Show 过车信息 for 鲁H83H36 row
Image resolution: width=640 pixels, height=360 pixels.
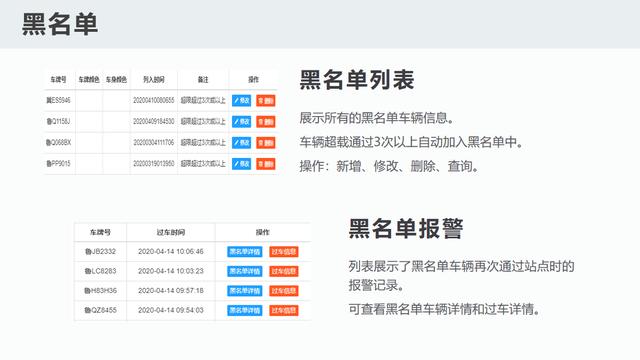tap(284, 291)
